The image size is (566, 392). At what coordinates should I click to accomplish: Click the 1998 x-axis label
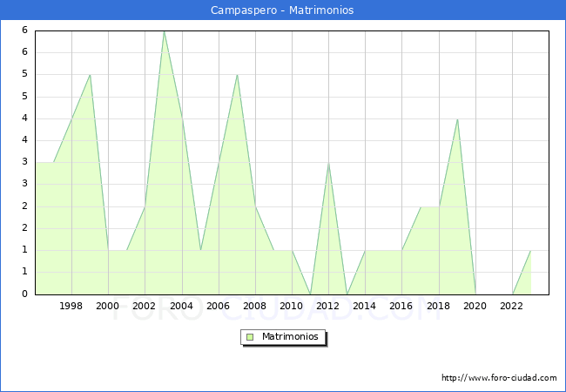tap(71, 306)
